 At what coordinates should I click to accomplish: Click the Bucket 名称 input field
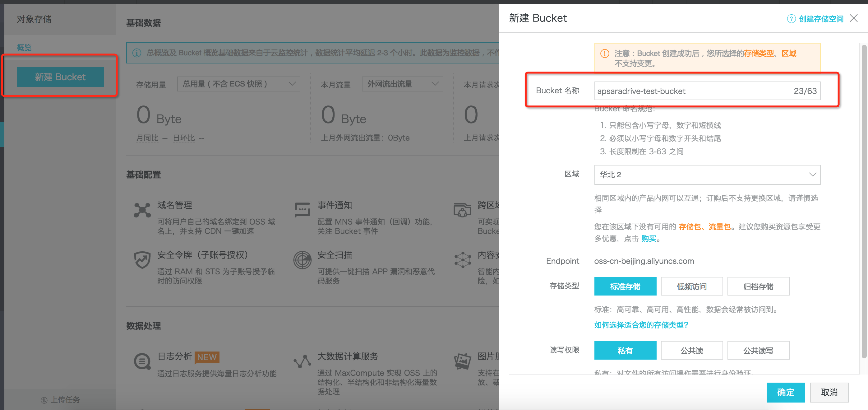tap(707, 91)
